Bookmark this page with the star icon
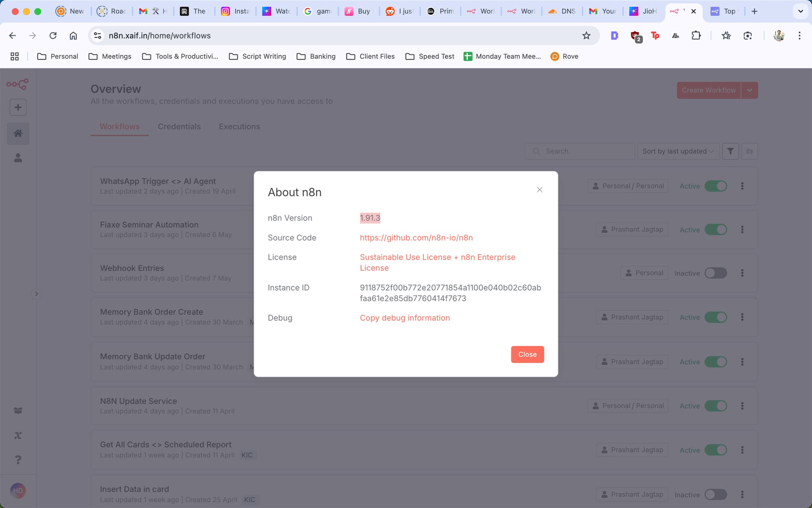812x508 pixels. click(586, 36)
